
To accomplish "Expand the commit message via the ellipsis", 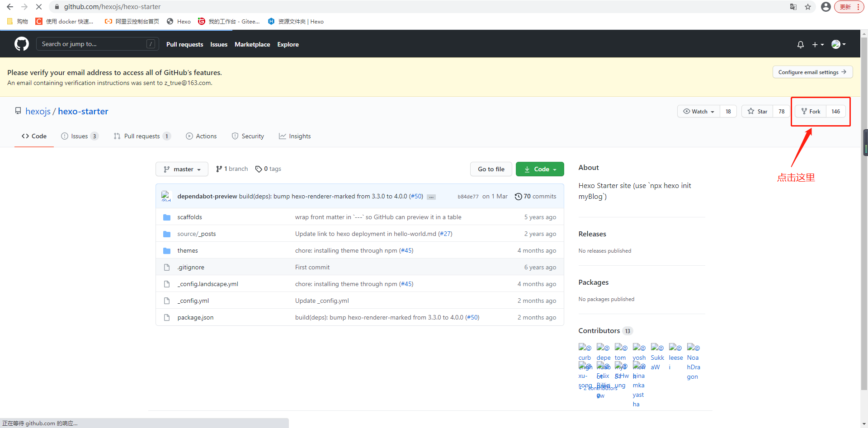I will coord(431,197).
